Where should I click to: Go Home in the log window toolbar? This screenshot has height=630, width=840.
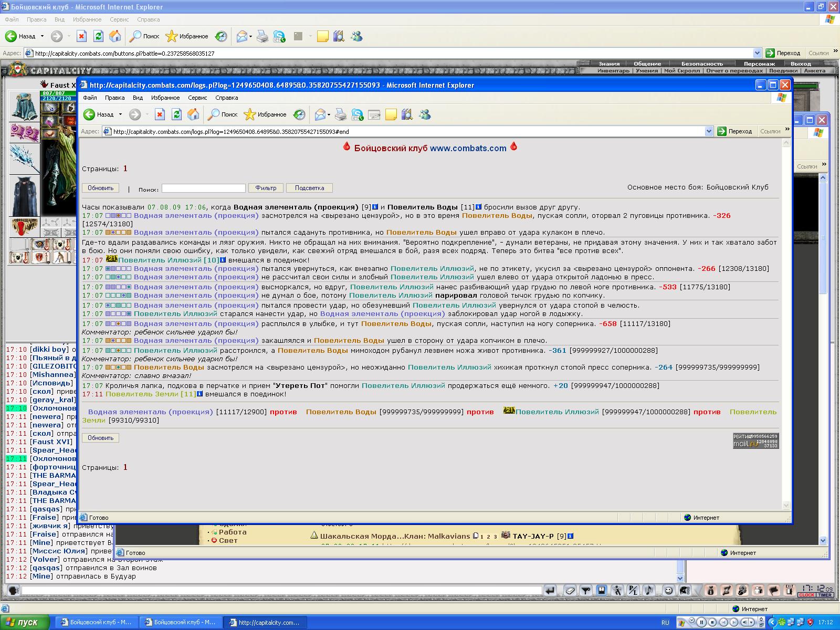[x=193, y=114]
